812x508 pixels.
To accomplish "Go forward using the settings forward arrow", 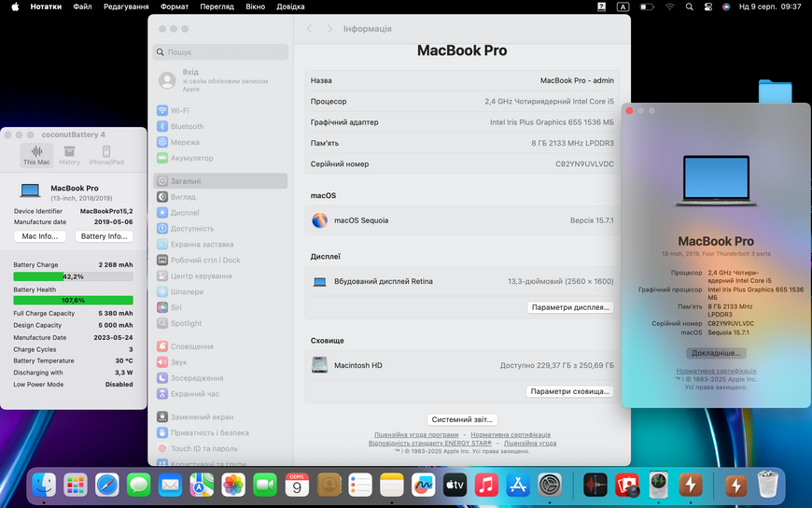I will (329, 29).
